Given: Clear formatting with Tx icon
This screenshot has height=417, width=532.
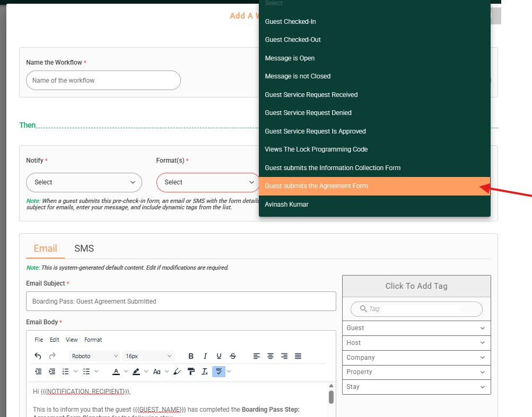Looking at the screenshot, I should (205, 371).
